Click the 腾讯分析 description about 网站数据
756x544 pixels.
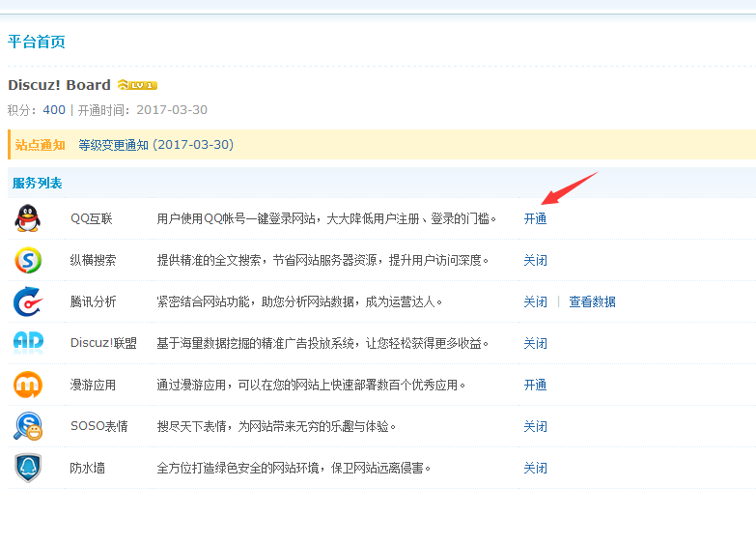(x=299, y=302)
